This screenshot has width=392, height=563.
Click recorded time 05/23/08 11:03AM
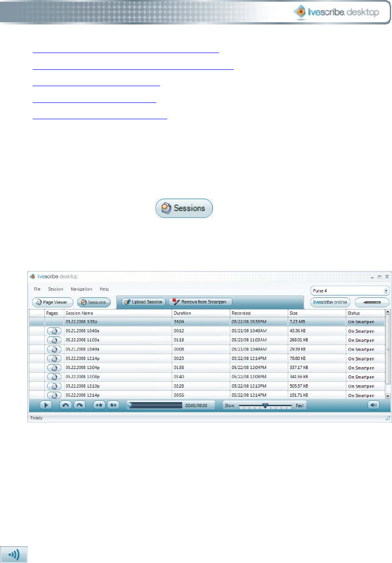[x=250, y=340]
